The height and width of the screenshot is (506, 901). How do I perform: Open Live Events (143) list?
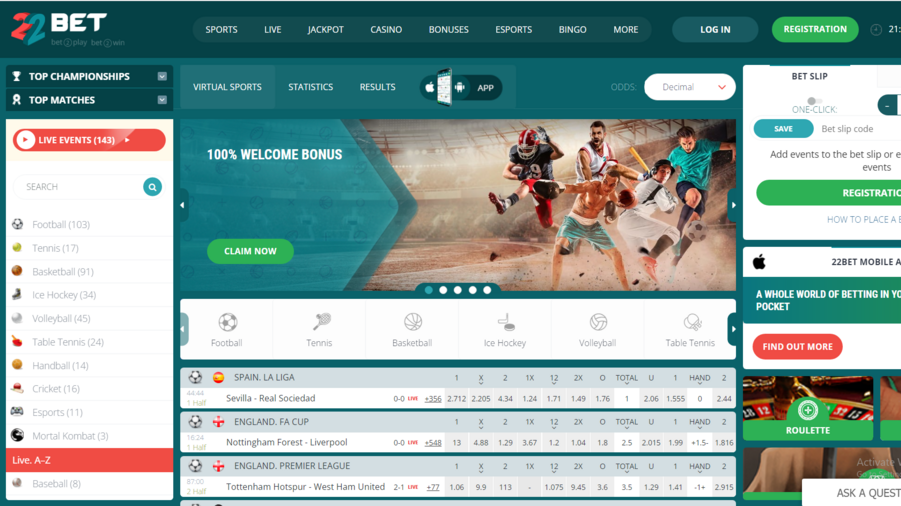[x=89, y=141]
